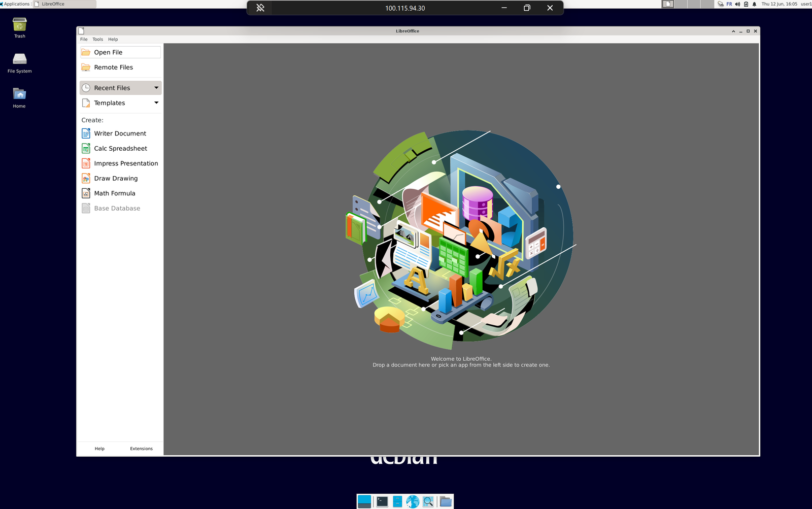Create a new Calc Spreadsheet
The image size is (812, 509).
click(x=120, y=148)
